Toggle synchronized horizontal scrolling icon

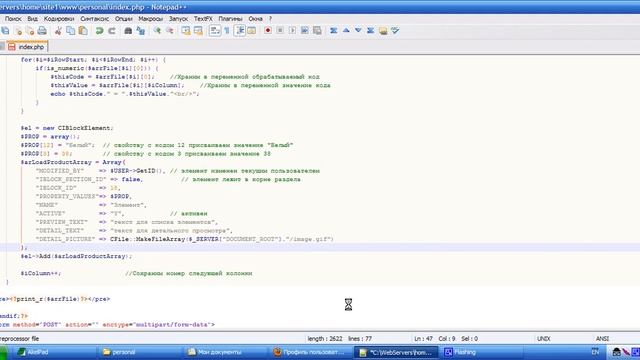point(198,31)
